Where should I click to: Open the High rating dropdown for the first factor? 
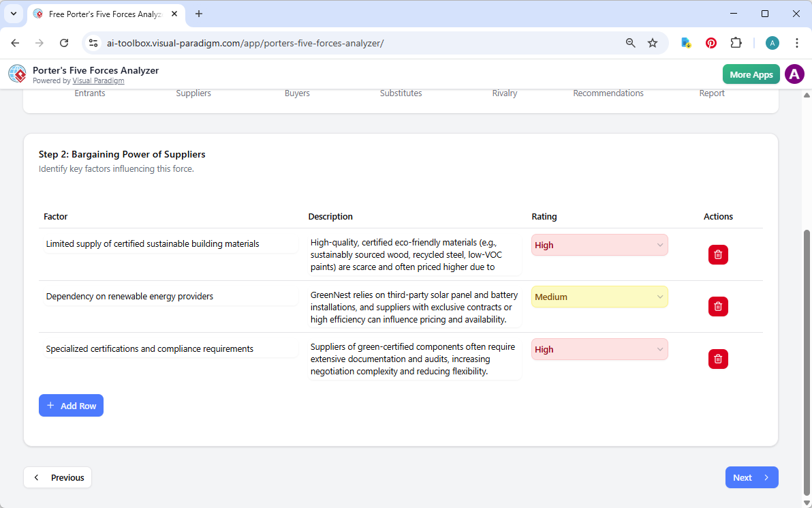[x=599, y=245]
